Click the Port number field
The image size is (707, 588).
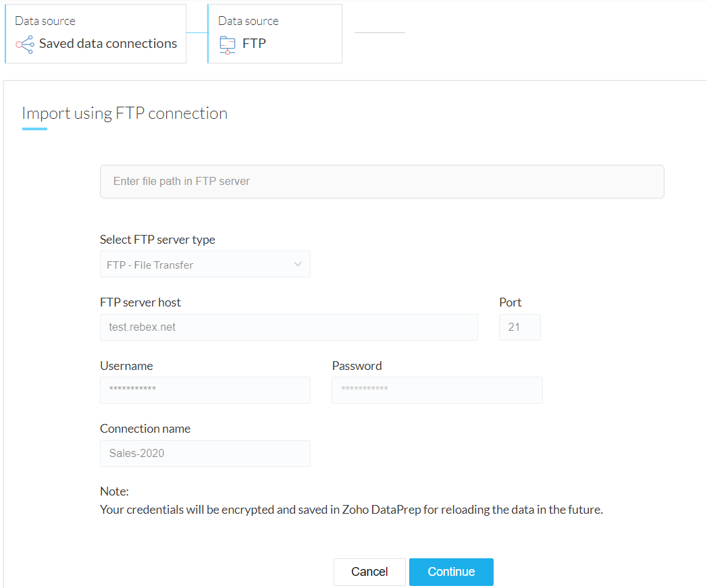coord(519,327)
